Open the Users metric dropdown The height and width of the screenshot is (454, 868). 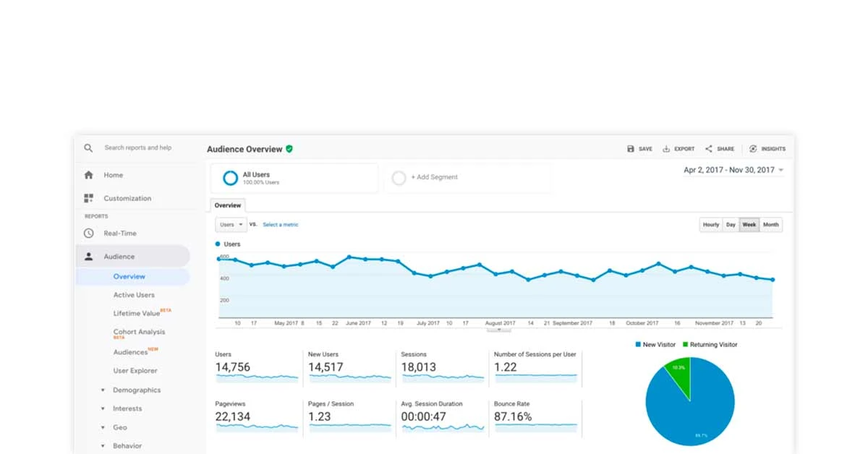click(x=230, y=225)
